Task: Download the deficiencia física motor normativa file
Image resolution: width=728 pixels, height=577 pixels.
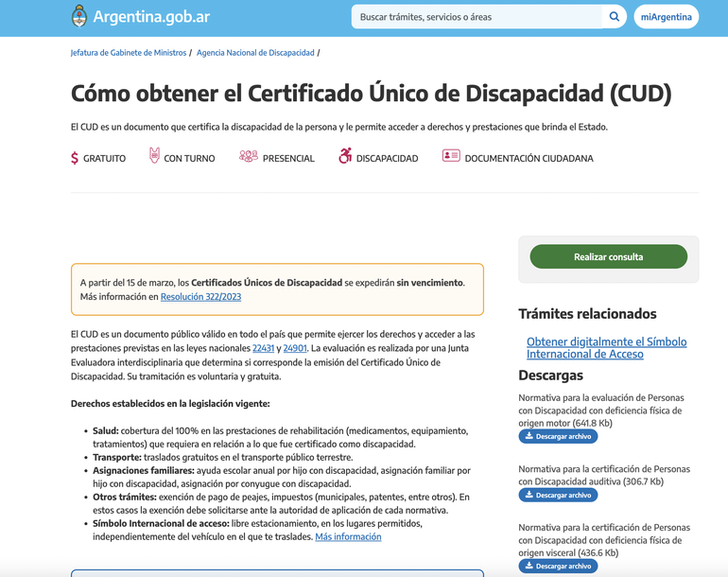Action: 558,436
